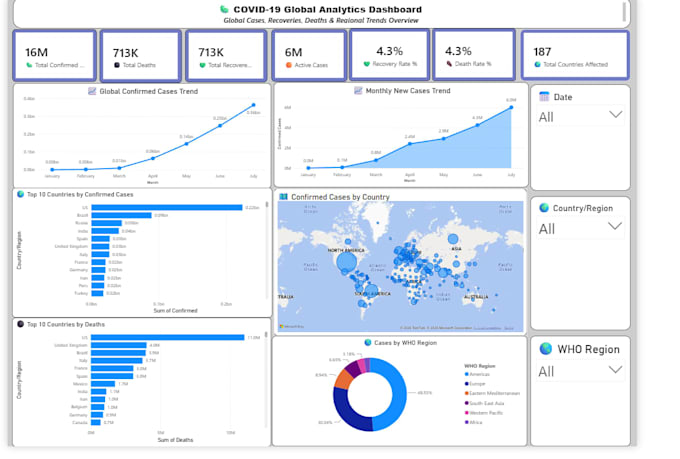Click the globe icon beside Cases by WHO Region
The height and width of the screenshot is (459, 680).
click(368, 342)
